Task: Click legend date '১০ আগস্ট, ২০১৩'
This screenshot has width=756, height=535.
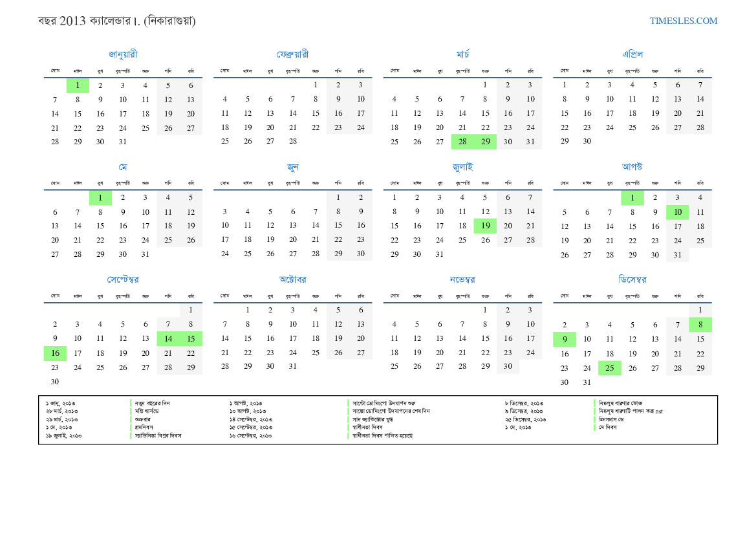Action: coord(248,411)
